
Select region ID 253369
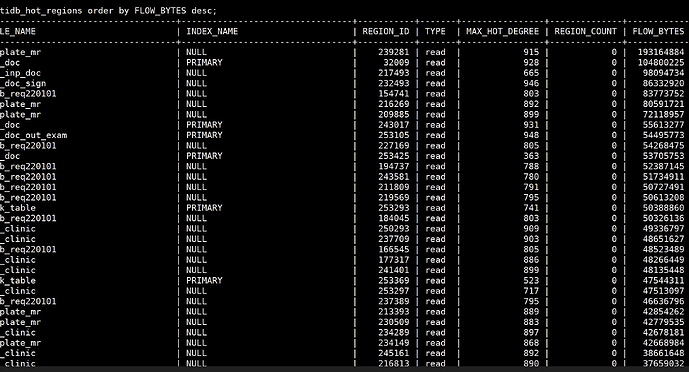click(394, 281)
